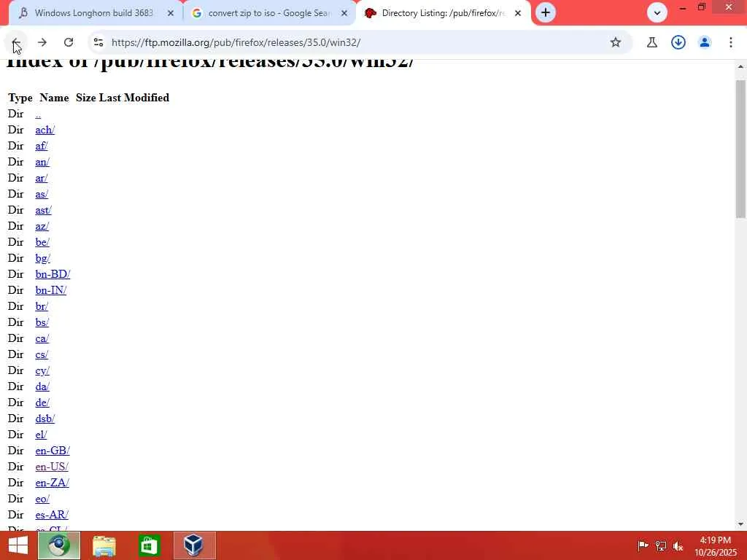
Task: Open the en-ZA/ directory link
Action: pyautogui.click(x=52, y=483)
